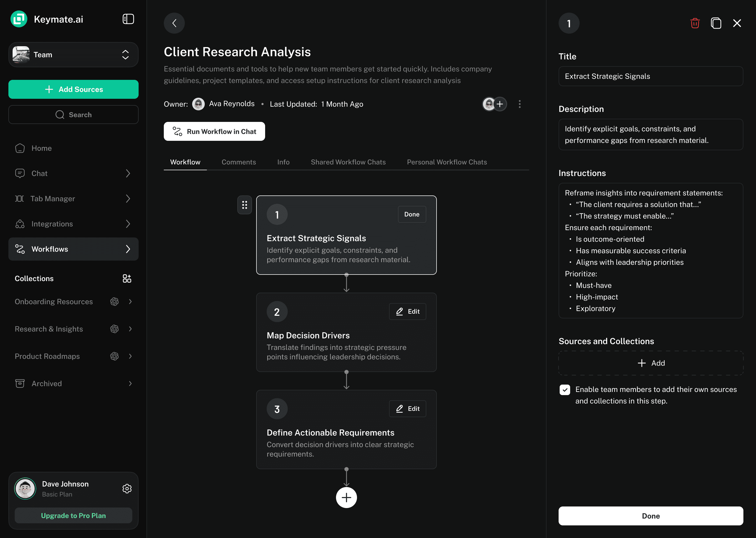Collapse the sidebar with the panel icon

click(x=128, y=19)
